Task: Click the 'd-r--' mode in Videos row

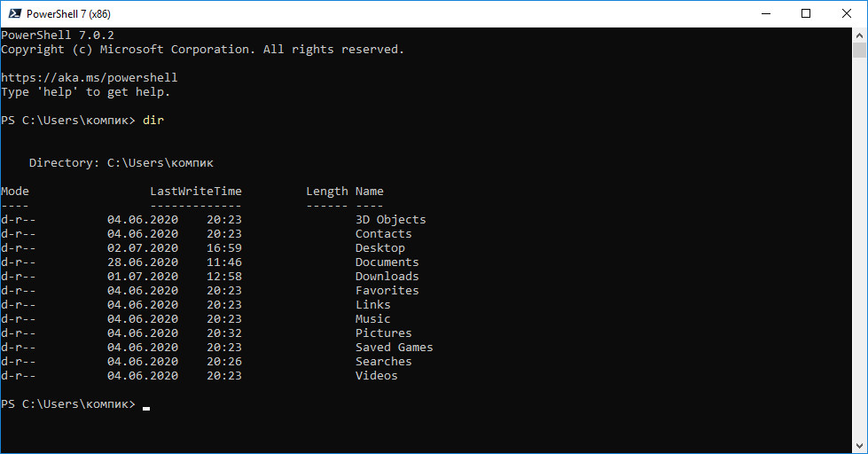Action: (19, 375)
